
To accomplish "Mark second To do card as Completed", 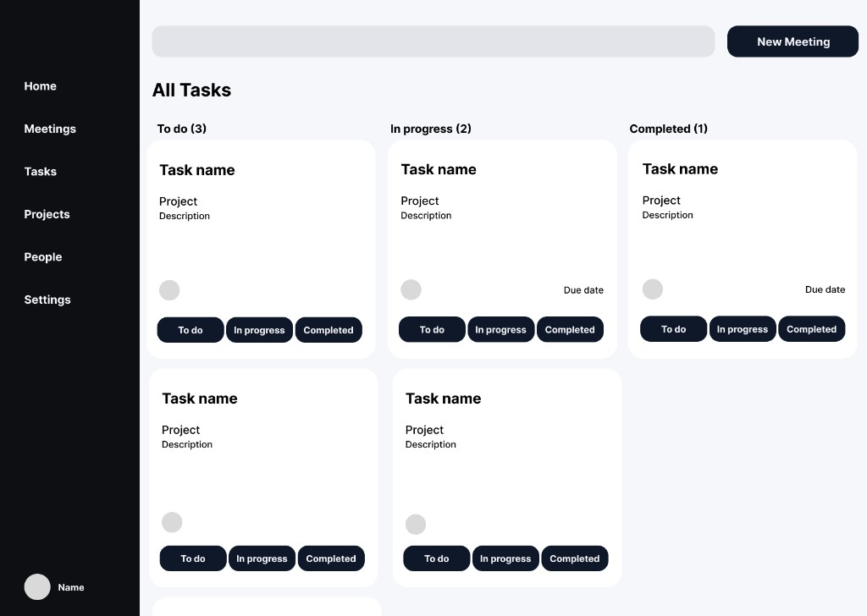I will pyautogui.click(x=331, y=558).
